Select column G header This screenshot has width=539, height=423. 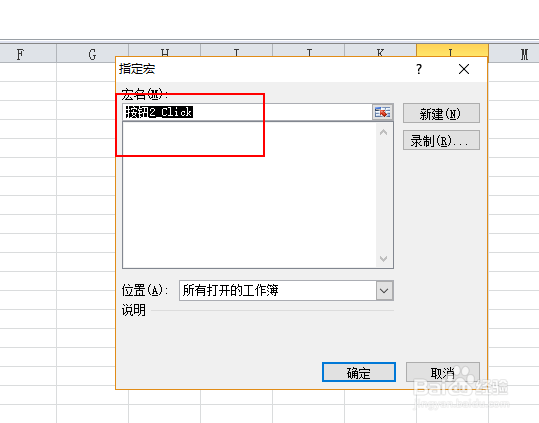tap(92, 54)
